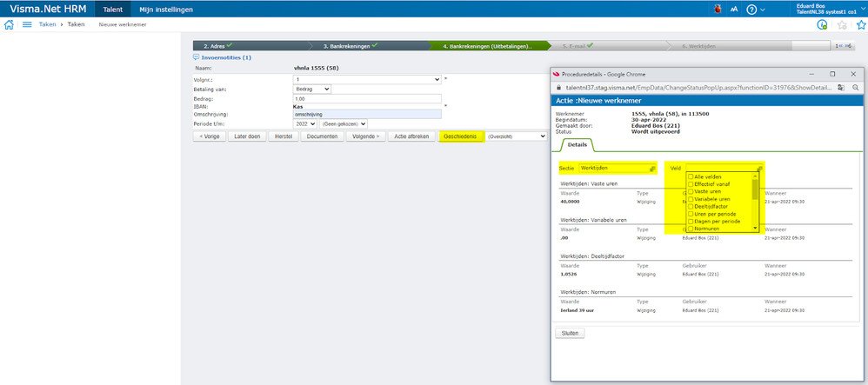Click the gray star settings icon
Image resolution: width=868 pixels, height=385 pixels.
(x=842, y=24)
